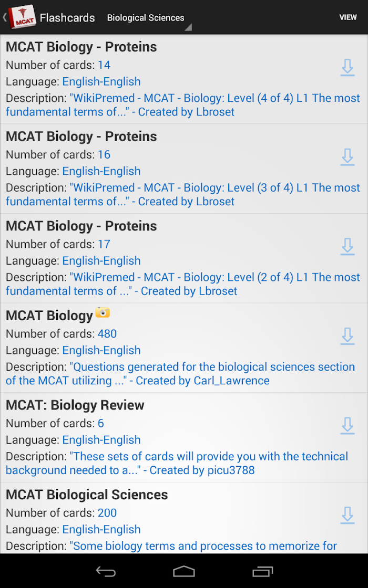Open the VIEW menu
The image size is (368, 588).
click(x=347, y=17)
